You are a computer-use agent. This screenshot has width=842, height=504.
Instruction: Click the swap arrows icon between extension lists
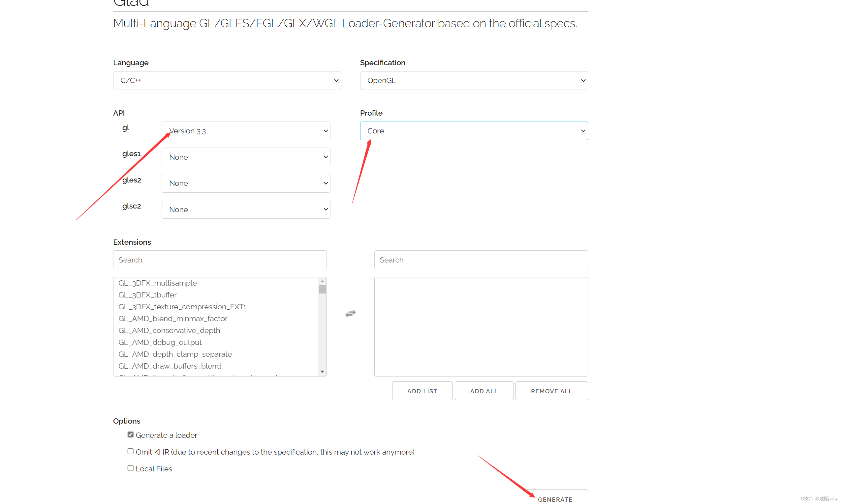click(350, 313)
